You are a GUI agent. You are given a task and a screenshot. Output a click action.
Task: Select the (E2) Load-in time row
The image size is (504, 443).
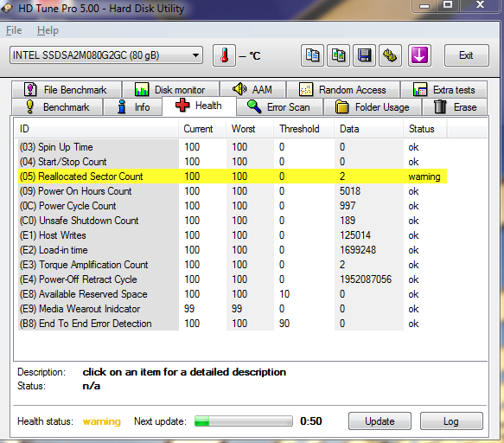click(233, 250)
